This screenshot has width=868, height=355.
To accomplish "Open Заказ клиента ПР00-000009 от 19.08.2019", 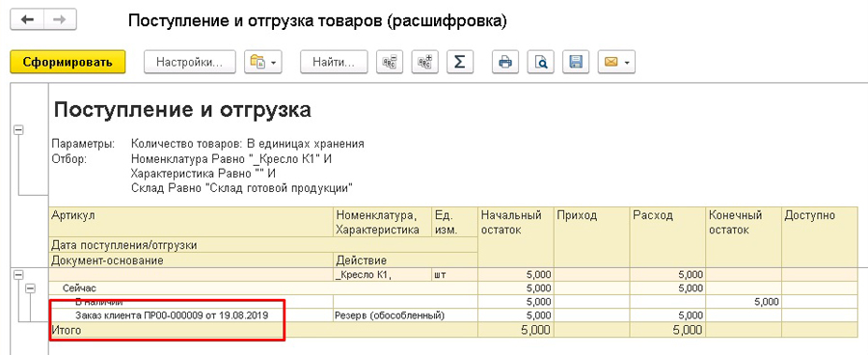I will [x=172, y=315].
